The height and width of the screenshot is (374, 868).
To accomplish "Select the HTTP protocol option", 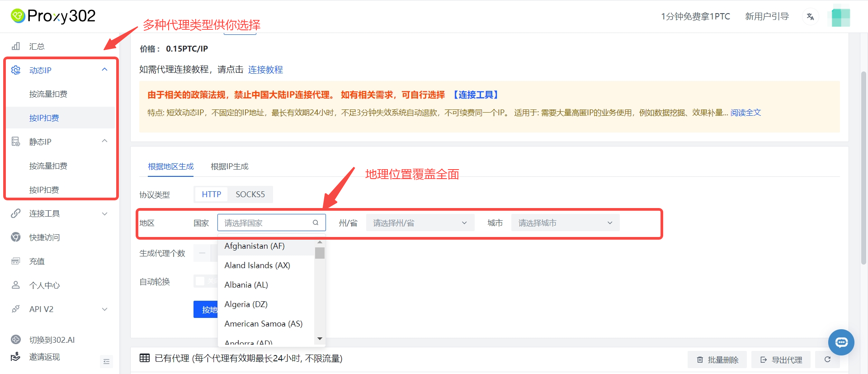I will tap(212, 194).
